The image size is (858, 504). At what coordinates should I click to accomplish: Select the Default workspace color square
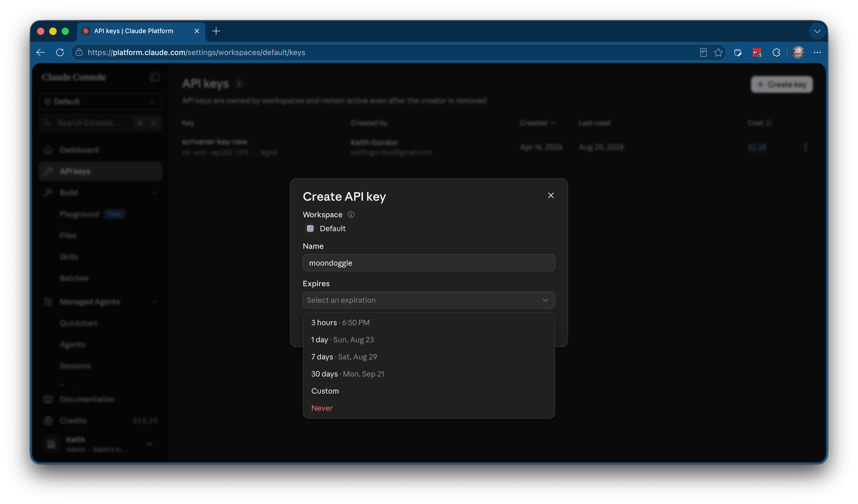pyautogui.click(x=310, y=228)
